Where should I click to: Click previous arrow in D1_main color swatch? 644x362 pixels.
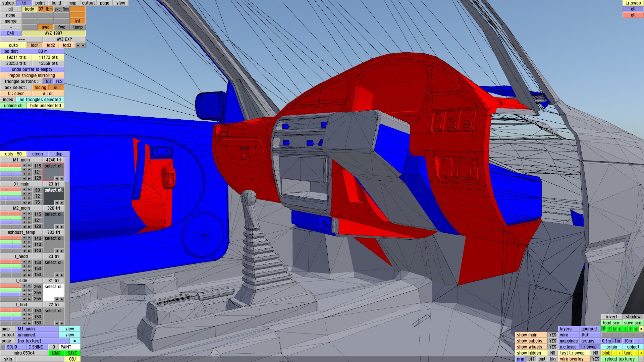pyautogui.click(x=57, y=202)
